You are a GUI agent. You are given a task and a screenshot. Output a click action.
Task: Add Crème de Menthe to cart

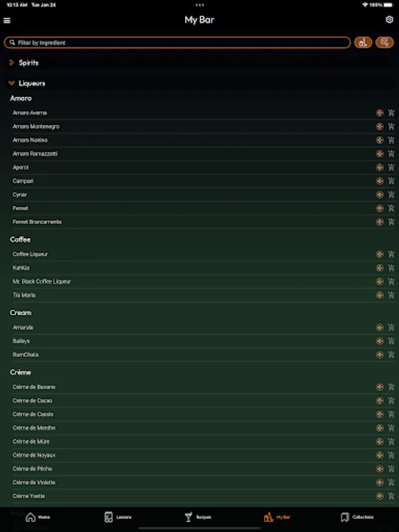click(391, 428)
